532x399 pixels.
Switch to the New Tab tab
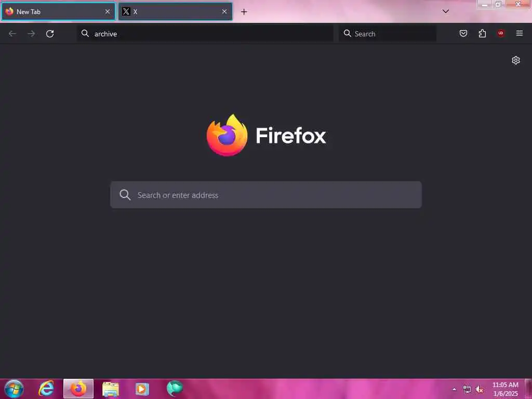[58, 11]
